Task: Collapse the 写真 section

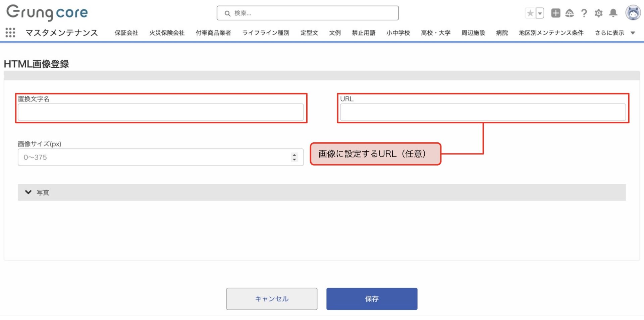Action: (29, 192)
